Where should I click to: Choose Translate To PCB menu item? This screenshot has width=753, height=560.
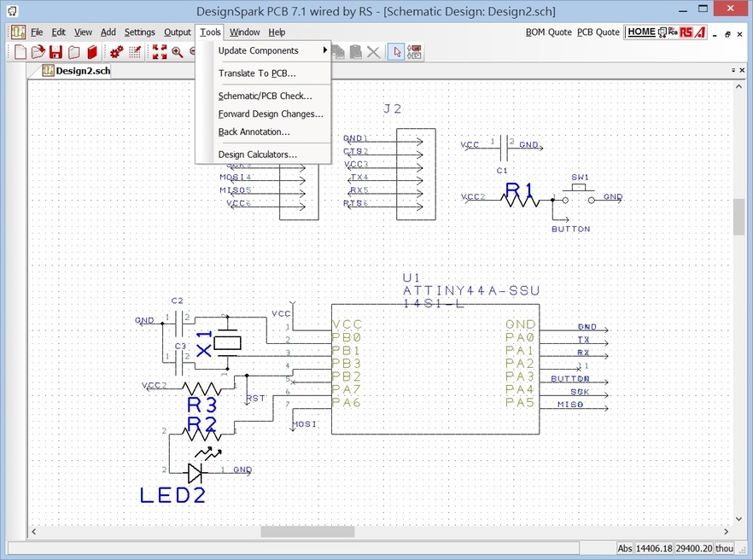(x=263, y=73)
